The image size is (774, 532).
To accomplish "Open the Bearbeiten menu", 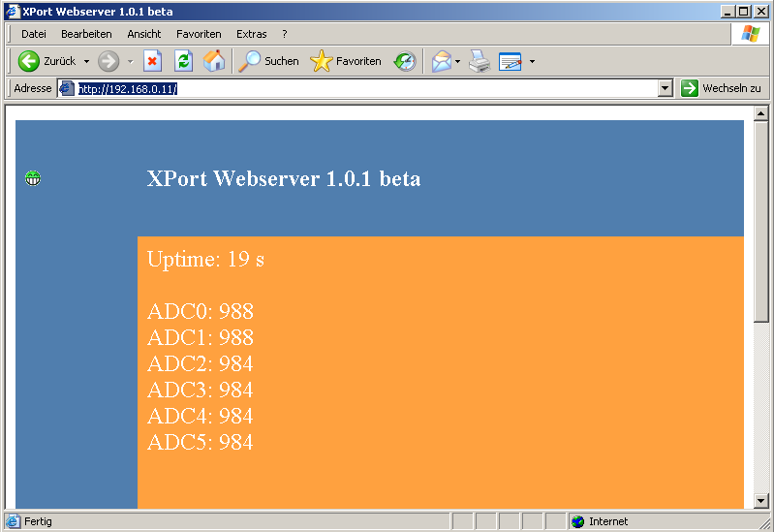I will point(86,34).
